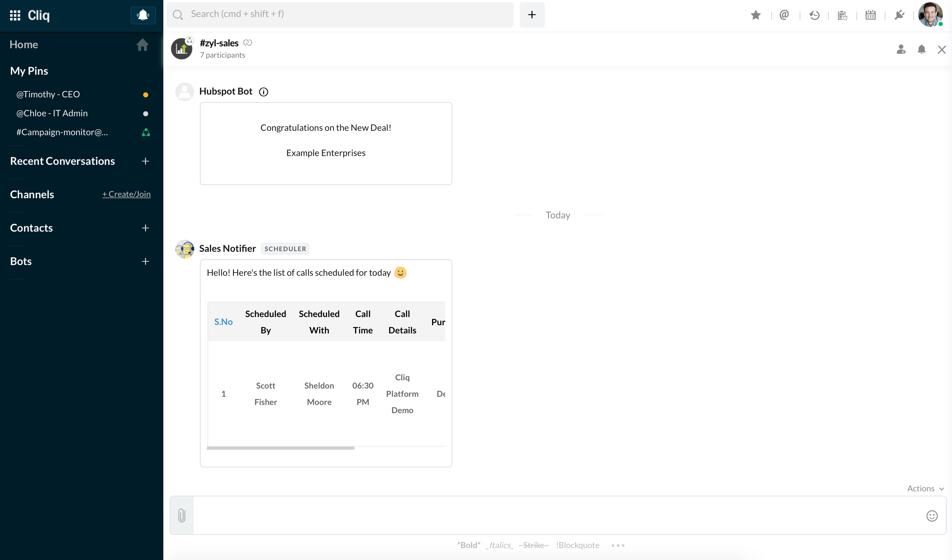
Task: Click the plug integrations icon
Action: click(899, 15)
